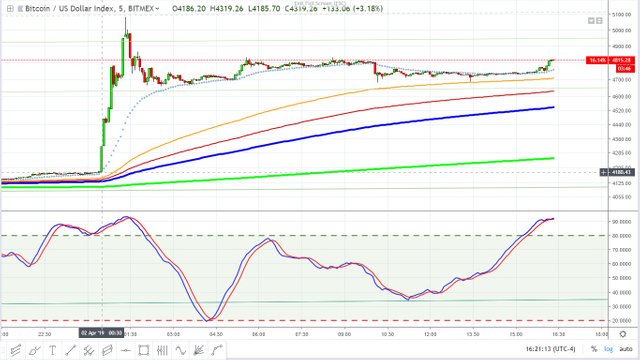Click the 09:00 time axis label

(344, 334)
